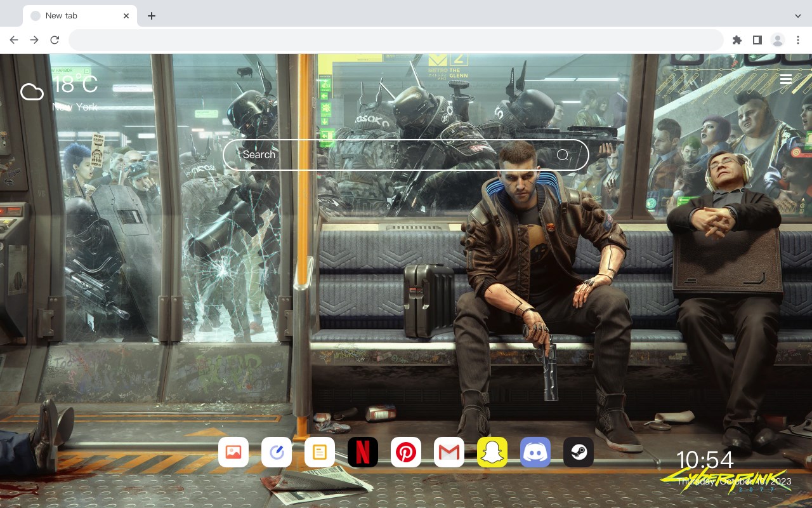
Task: Open the yellow notes shortcut
Action: pyautogui.click(x=320, y=452)
